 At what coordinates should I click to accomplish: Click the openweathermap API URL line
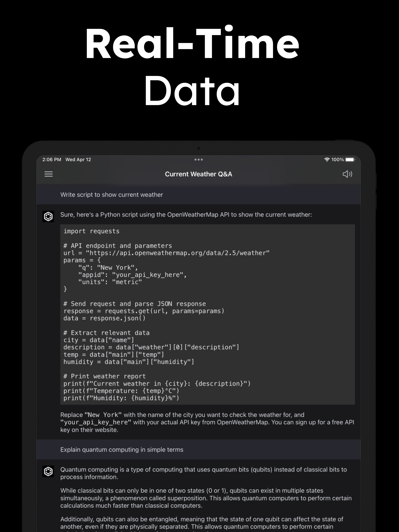(166, 253)
